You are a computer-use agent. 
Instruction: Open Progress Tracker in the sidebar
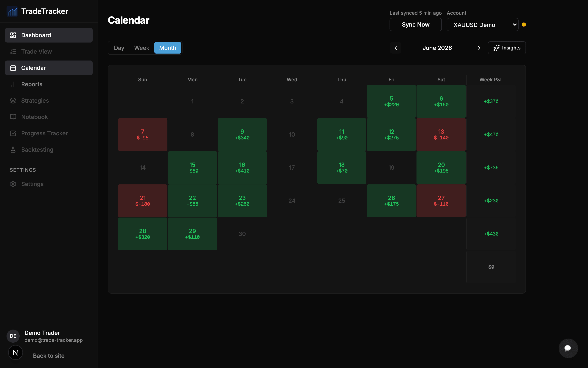pyautogui.click(x=49, y=133)
